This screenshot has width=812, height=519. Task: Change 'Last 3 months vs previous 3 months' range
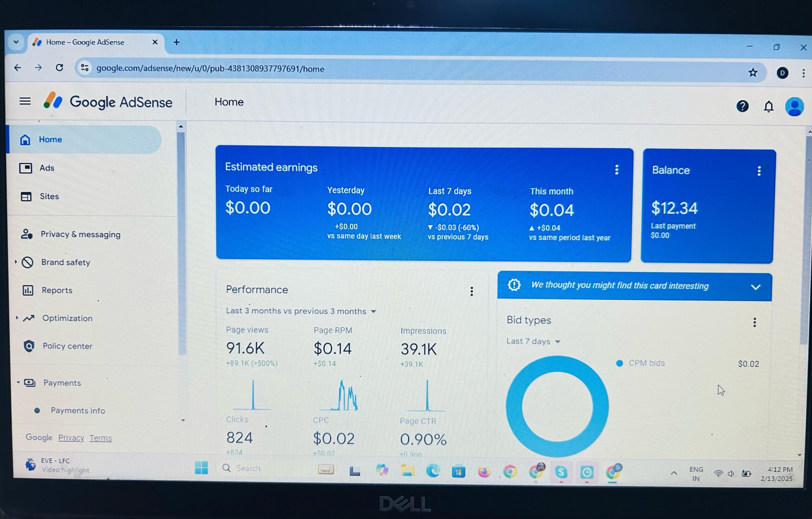301,311
